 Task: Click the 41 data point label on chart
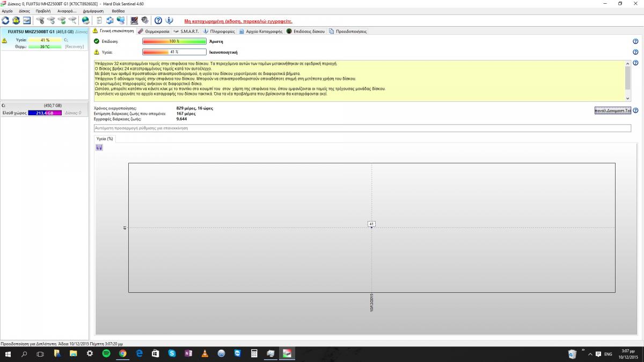point(371,224)
